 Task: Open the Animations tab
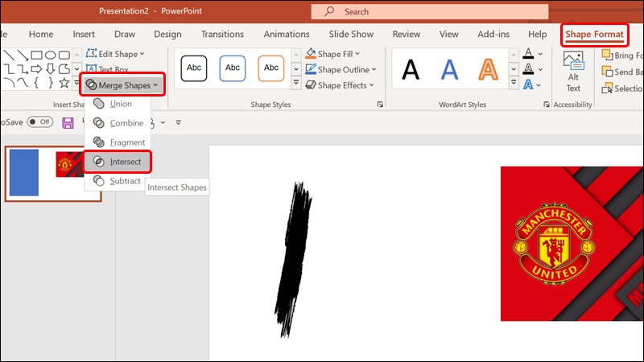(x=287, y=34)
